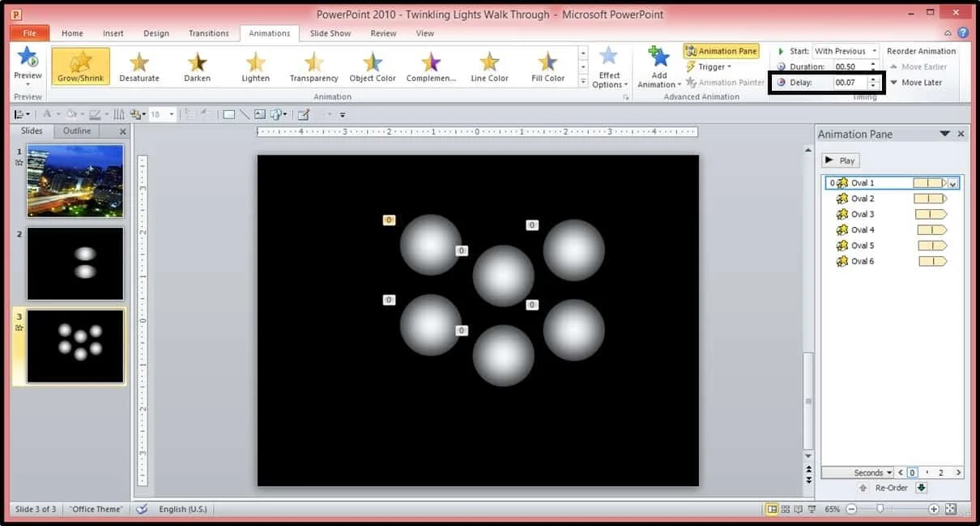Click the Duration value field

click(850, 66)
